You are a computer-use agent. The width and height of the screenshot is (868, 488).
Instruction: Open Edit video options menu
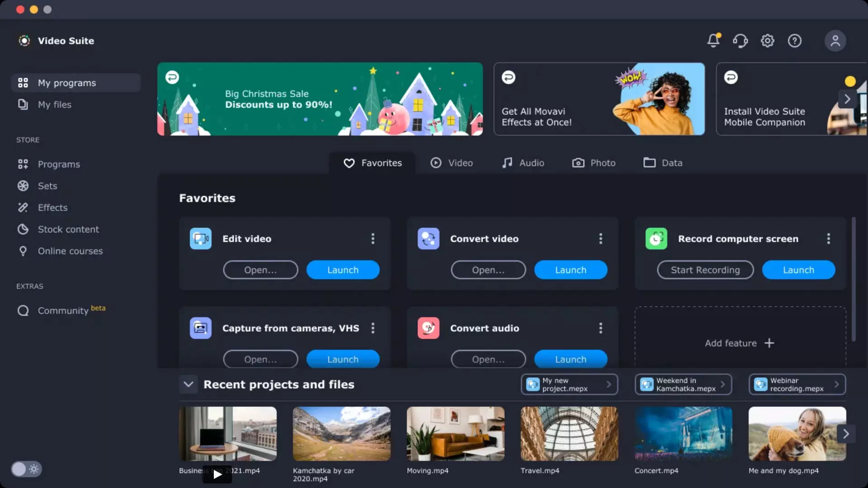pyautogui.click(x=373, y=238)
